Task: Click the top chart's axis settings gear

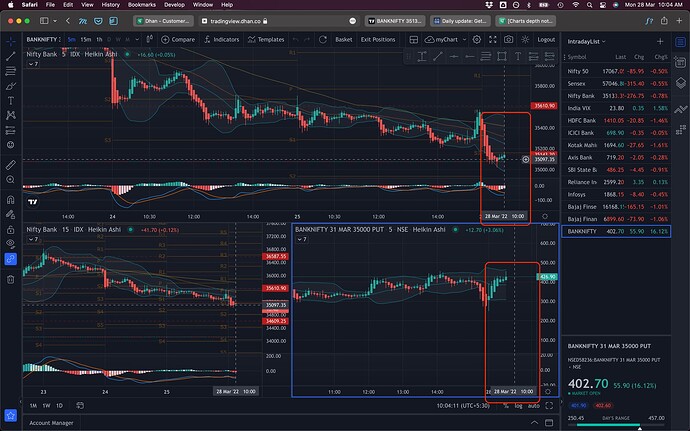Action: (545, 216)
